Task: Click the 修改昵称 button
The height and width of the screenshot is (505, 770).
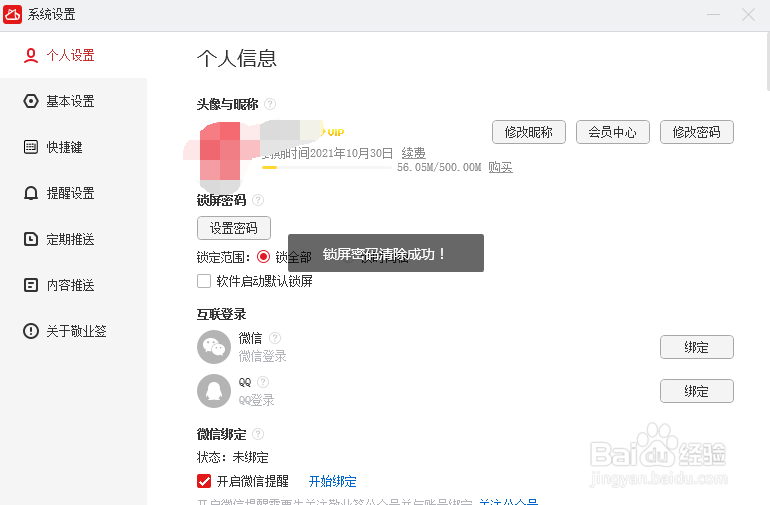Action: click(529, 132)
